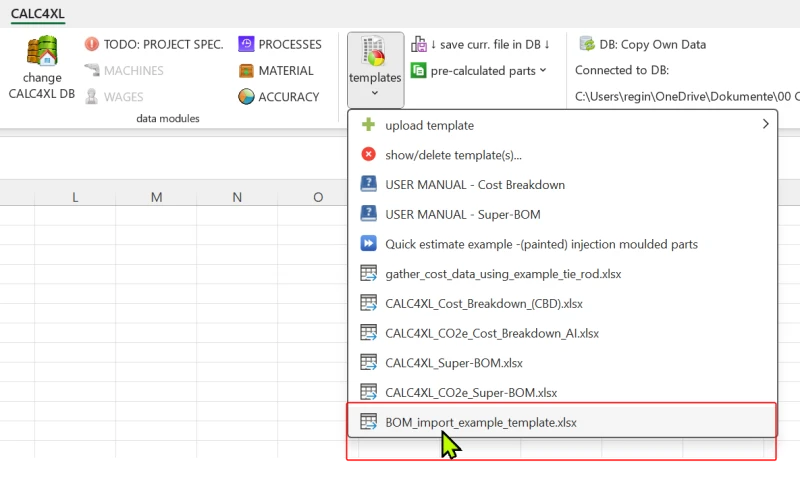
Task: Click the gather_cost_data template sheet icon
Action: [368, 273]
